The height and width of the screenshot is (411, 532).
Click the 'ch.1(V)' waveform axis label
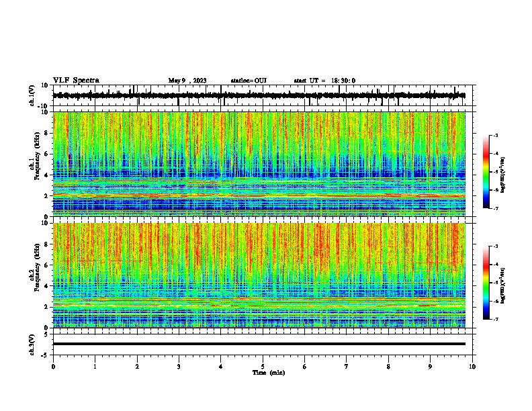[32, 95]
